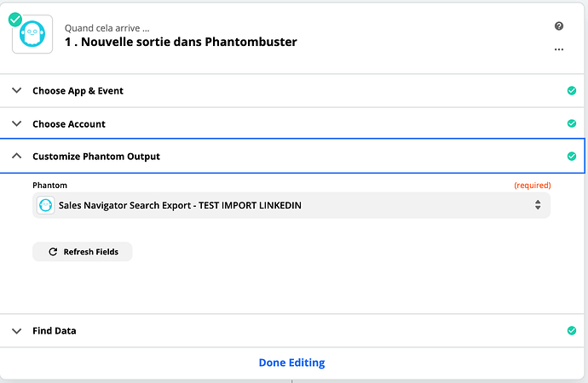The image size is (588, 383).
Task: Click the Refresh Fields button
Action: pyautogui.click(x=83, y=252)
